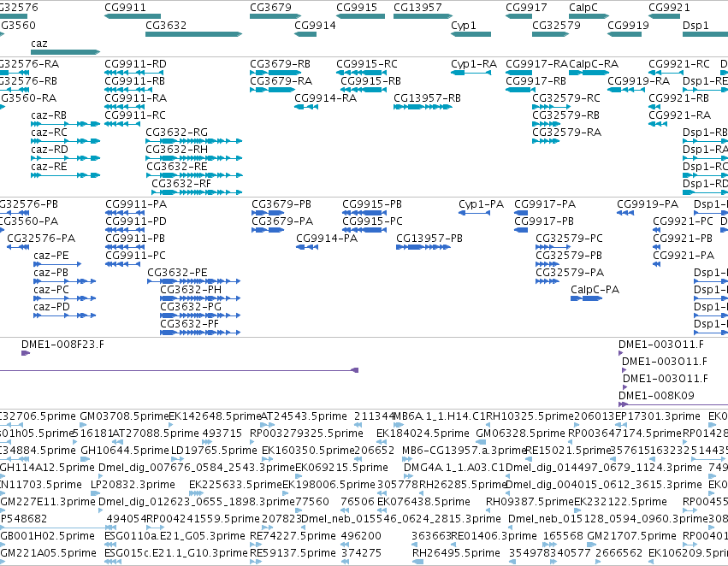
Task: Click the Cyp1 gene label
Action: pyautogui.click(x=464, y=26)
